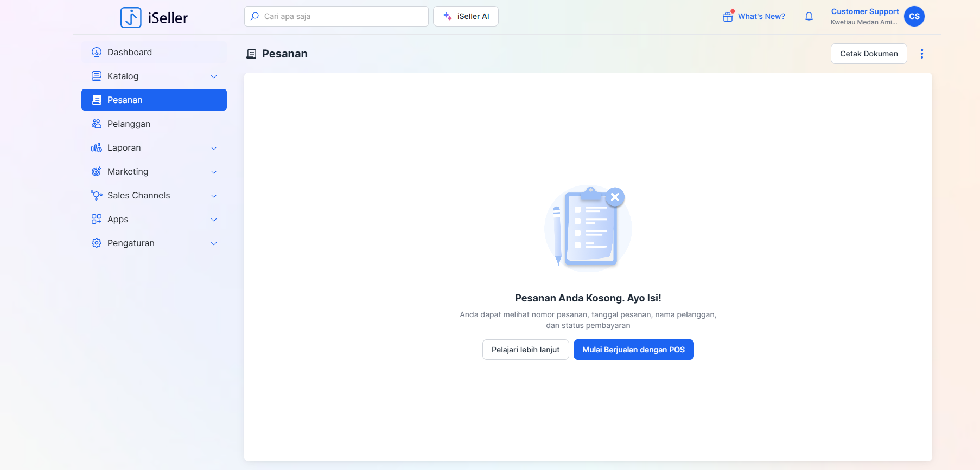Select Pesanan in the sidebar
The width and height of the screenshot is (980, 470).
pyautogui.click(x=154, y=100)
